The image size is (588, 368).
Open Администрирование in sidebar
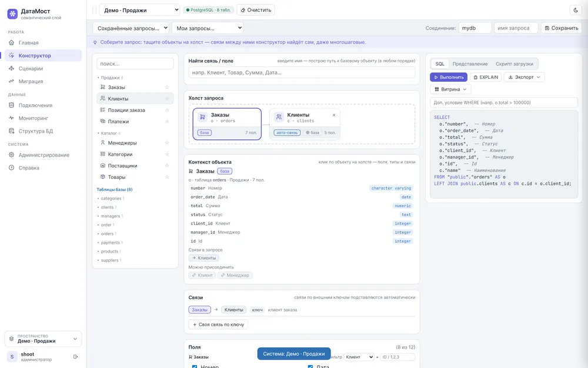click(x=43, y=155)
